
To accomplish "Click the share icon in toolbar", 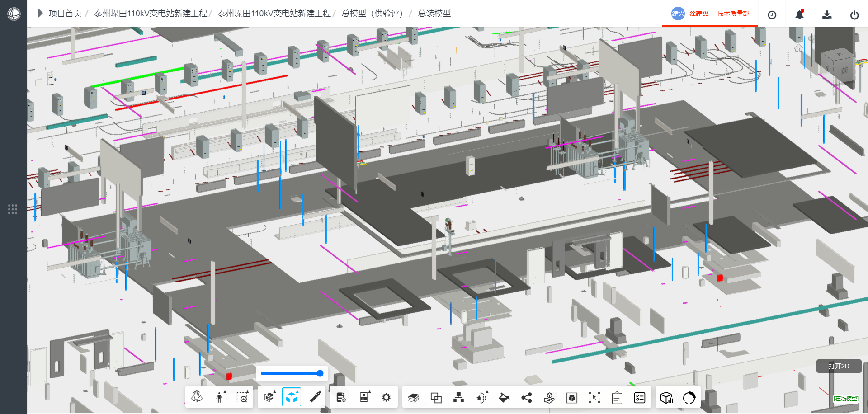I will click(526, 398).
